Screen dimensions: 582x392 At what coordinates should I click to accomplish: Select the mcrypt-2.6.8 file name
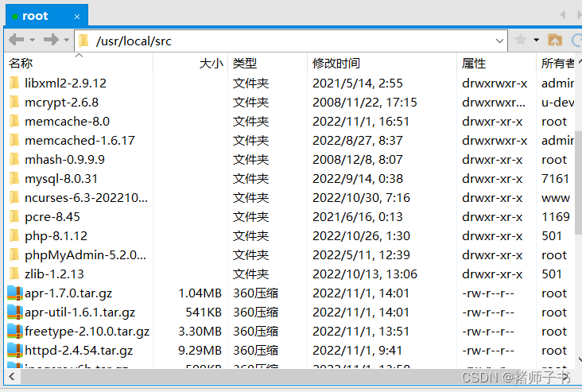pos(61,103)
